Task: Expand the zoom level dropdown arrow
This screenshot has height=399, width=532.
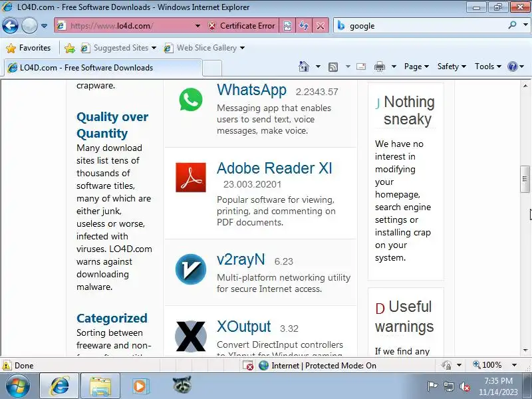Action: click(x=514, y=365)
